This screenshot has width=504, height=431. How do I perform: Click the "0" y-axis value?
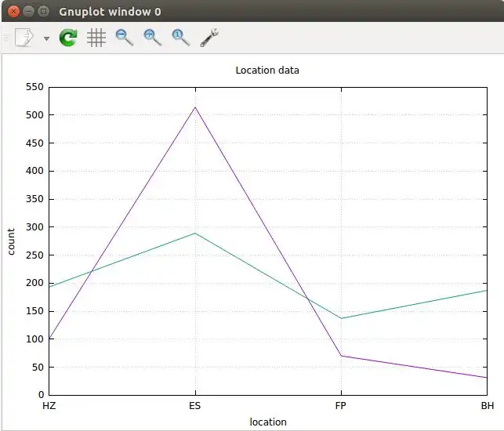click(41, 395)
